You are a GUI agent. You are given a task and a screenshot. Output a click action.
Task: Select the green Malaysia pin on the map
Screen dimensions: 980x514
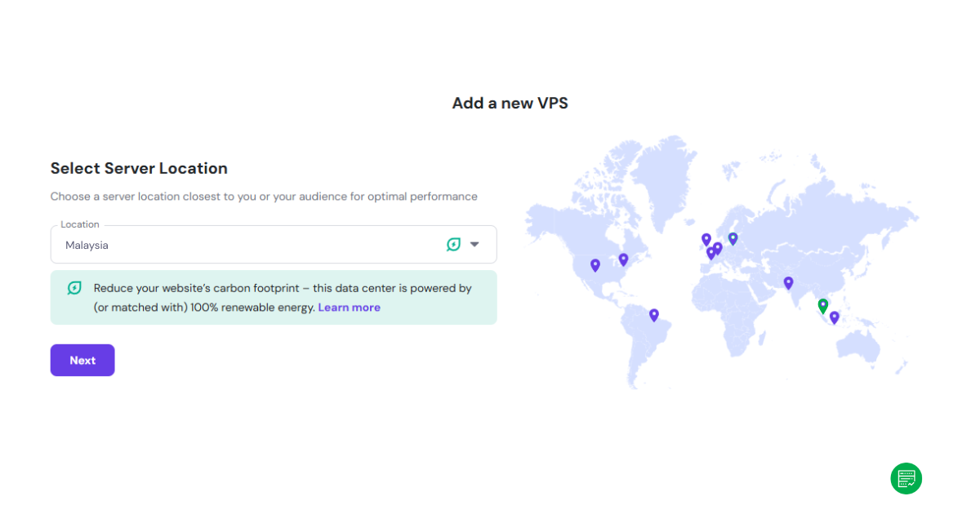pyautogui.click(x=822, y=304)
